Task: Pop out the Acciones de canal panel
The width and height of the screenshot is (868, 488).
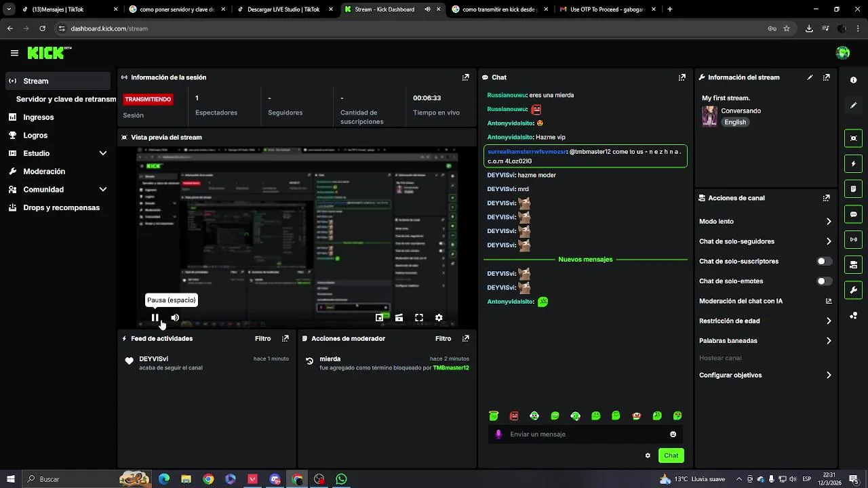Action: pos(826,198)
